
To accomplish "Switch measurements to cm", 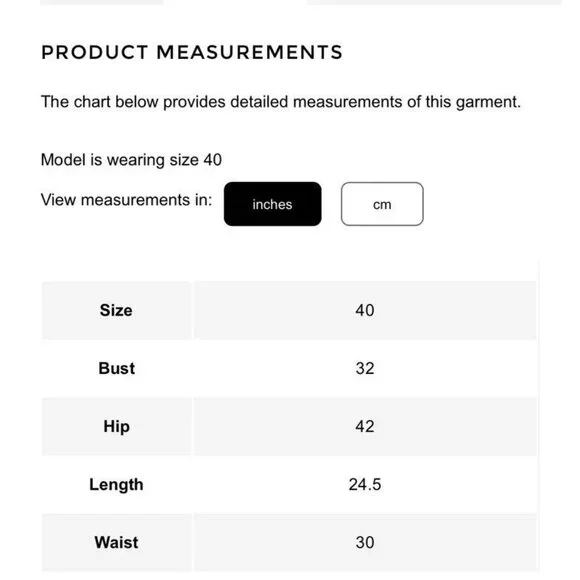I will pos(382,204).
